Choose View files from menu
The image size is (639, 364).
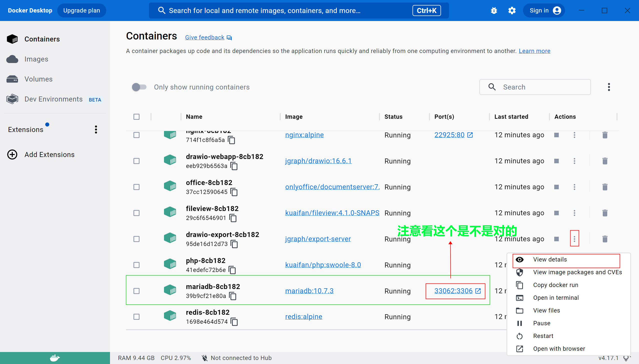click(x=569, y=310)
